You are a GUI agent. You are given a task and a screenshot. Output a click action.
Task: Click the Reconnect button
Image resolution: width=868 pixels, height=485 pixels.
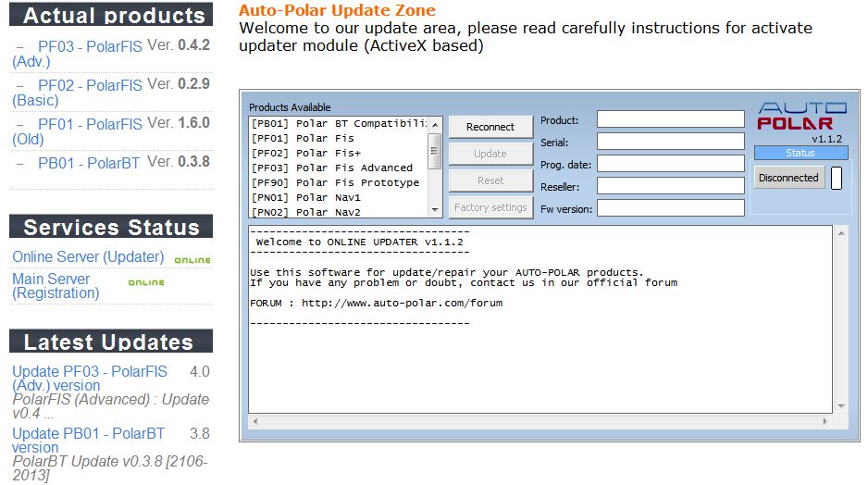pos(490,127)
